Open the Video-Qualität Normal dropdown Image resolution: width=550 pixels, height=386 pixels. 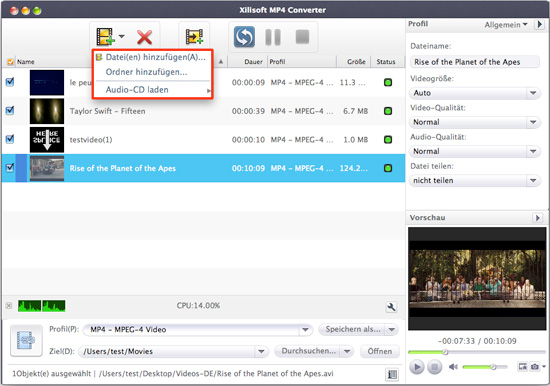point(474,122)
